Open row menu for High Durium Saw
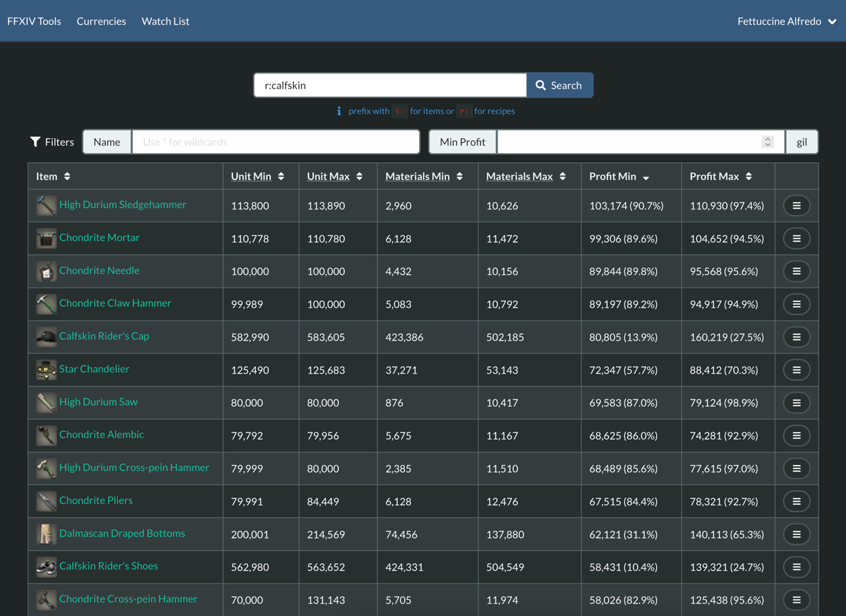846x616 pixels. pyautogui.click(x=797, y=402)
